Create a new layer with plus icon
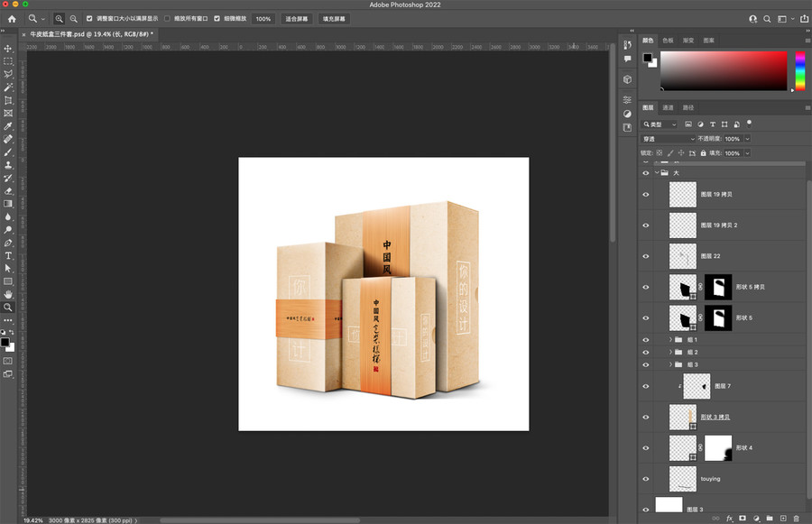Viewport: 812px width, 524px height. pyautogui.click(x=783, y=519)
